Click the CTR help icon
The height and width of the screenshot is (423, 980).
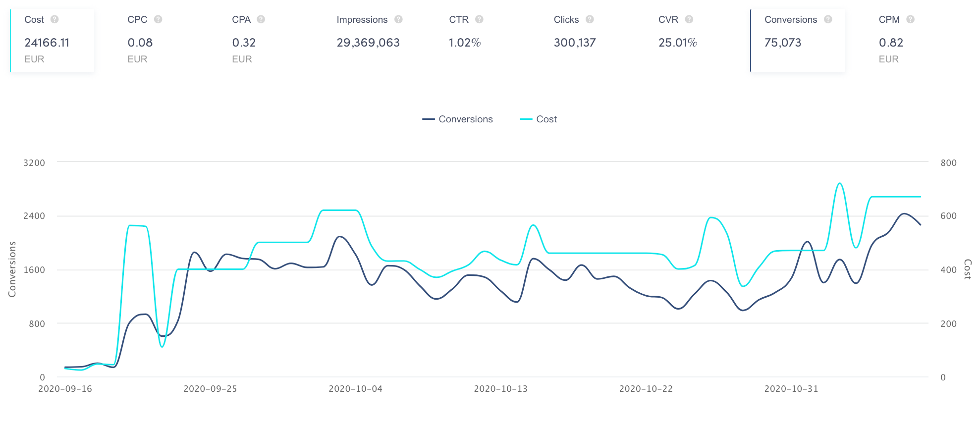click(x=479, y=19)
